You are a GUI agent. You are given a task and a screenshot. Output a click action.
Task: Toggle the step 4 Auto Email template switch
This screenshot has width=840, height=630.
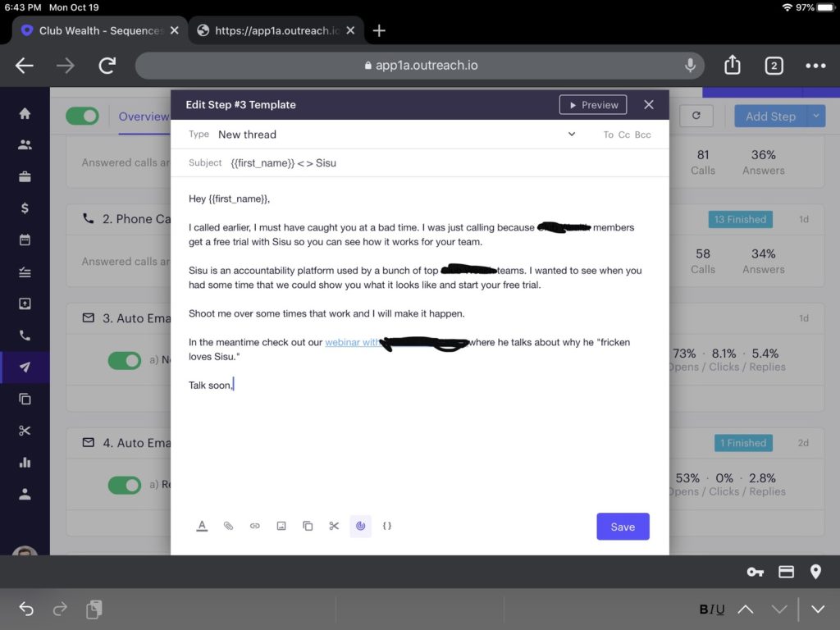tap(125, 486)
